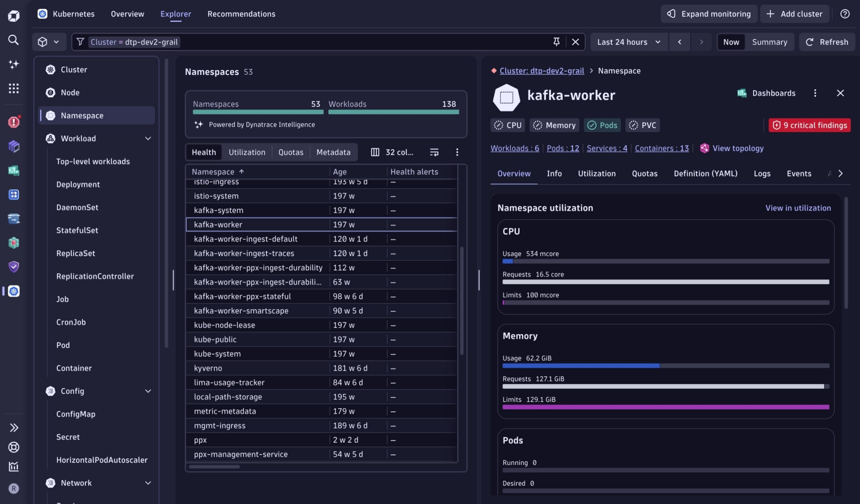Click the help question mark icon
Screen dimensions: 860x504
[x=845, y=14]
